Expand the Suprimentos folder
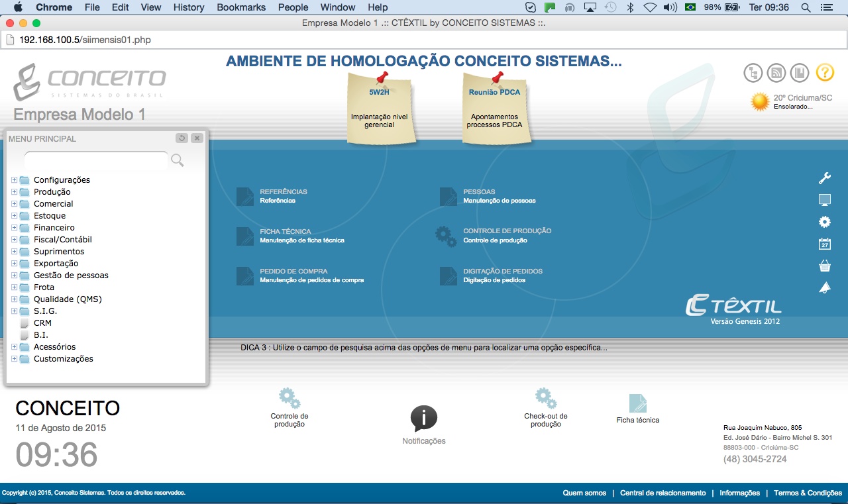The height and width of the screenshot is (504, 848). click(15, 252)
